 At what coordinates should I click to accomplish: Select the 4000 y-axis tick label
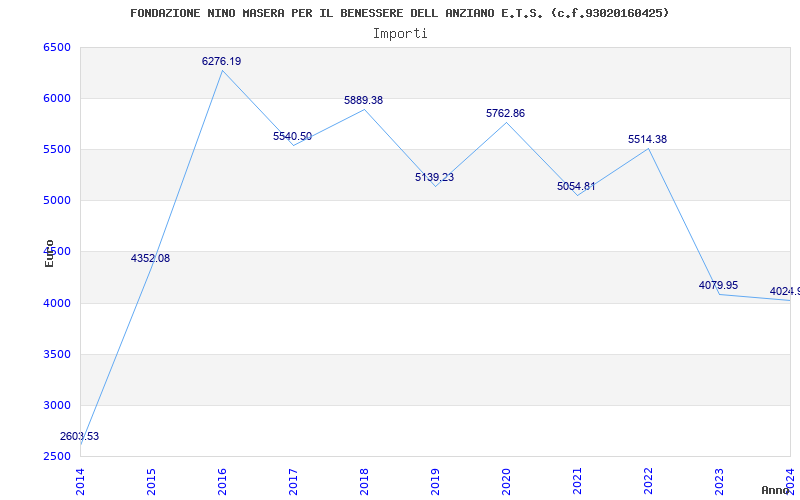57,303
